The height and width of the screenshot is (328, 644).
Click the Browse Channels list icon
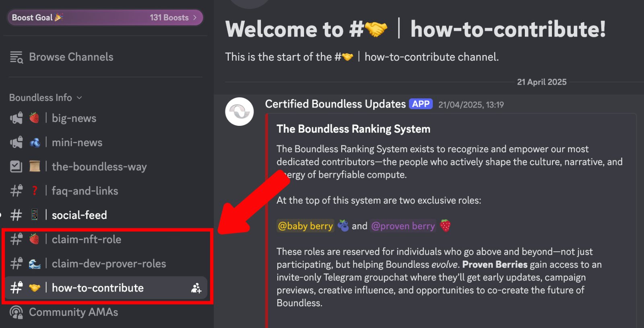[x=17, y=57]
